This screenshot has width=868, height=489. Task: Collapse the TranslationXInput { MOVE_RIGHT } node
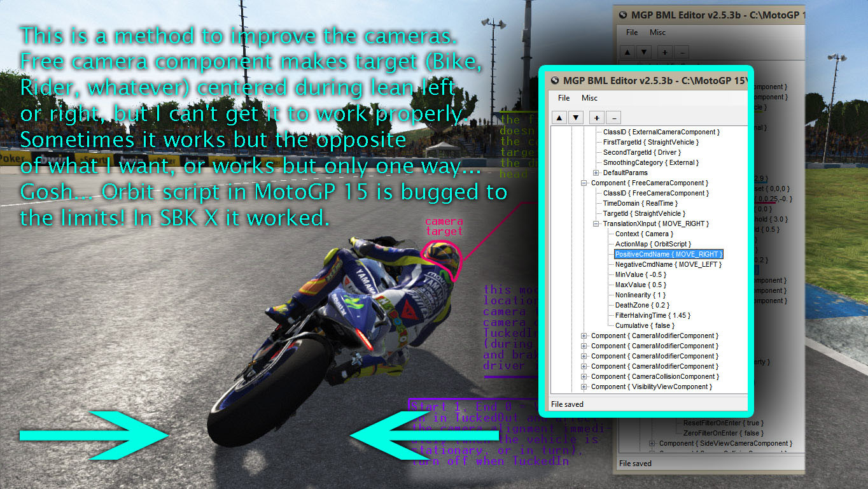pos(598,223)
